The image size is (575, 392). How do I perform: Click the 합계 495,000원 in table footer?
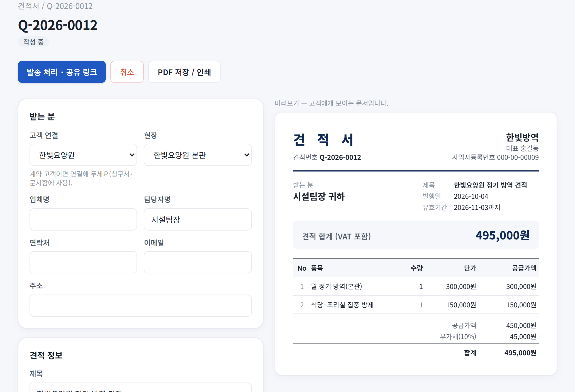point(520,353)
